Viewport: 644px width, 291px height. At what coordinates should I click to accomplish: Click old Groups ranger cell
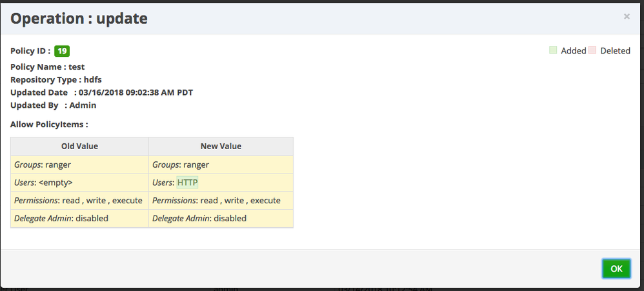pyautogui.click(x=79, y=165)
